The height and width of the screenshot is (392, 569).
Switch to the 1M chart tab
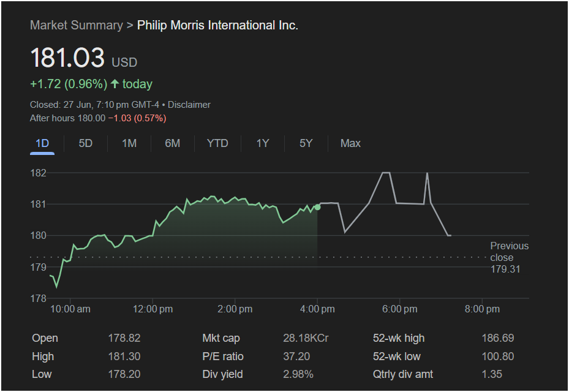[129, 143]
